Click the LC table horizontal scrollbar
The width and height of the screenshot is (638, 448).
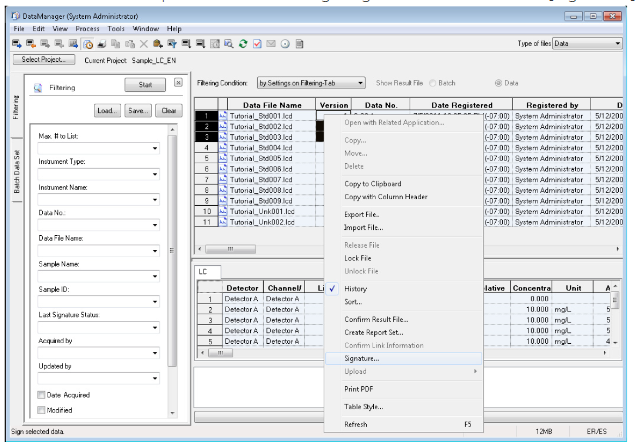(x=220, y=353)
